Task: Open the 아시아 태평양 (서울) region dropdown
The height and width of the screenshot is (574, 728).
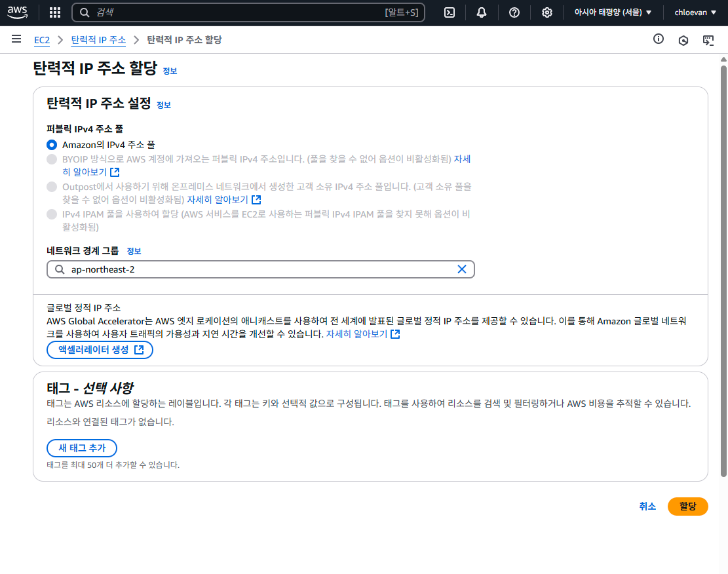Action: pos(613,12)
